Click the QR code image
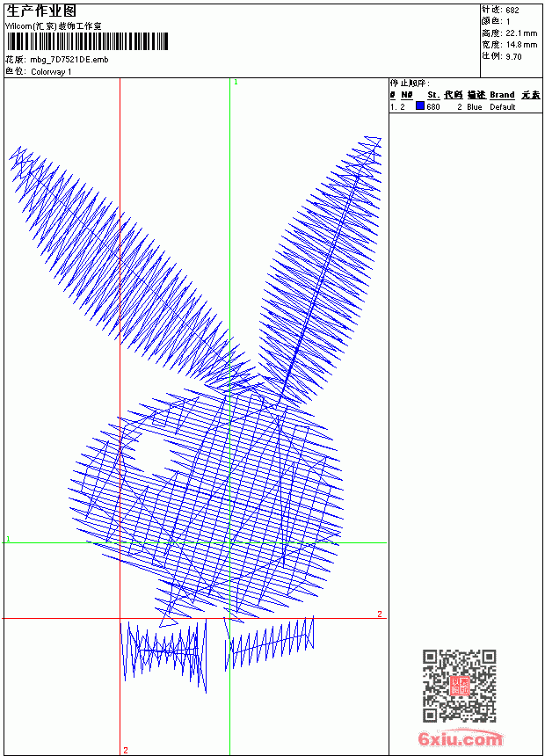545x756 pixels. [460, 686]
